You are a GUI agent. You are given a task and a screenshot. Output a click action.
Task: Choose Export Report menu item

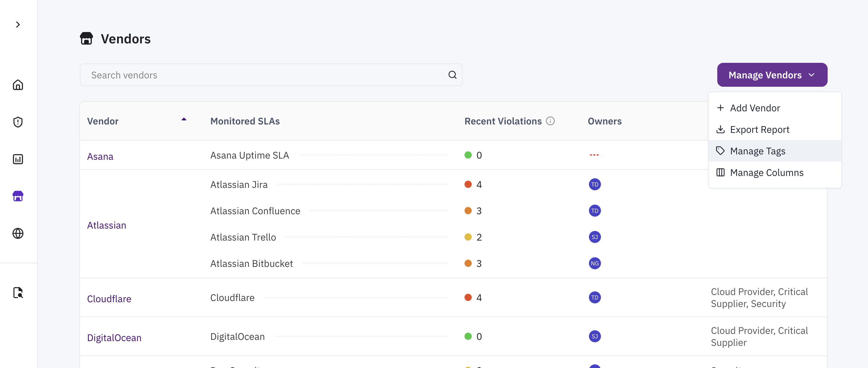[759, 130]
